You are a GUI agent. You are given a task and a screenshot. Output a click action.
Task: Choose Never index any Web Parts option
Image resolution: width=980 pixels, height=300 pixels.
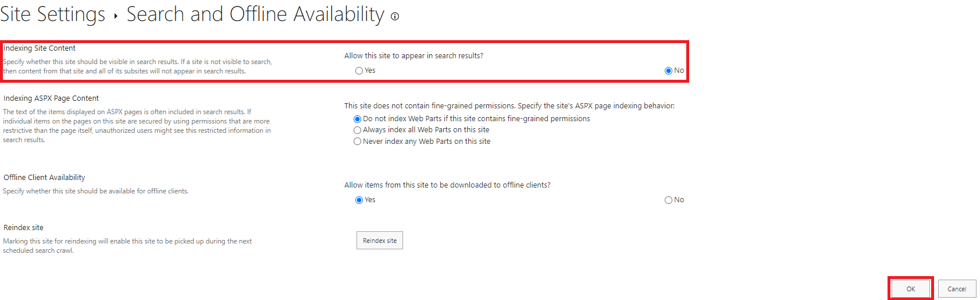coord(357,142)
